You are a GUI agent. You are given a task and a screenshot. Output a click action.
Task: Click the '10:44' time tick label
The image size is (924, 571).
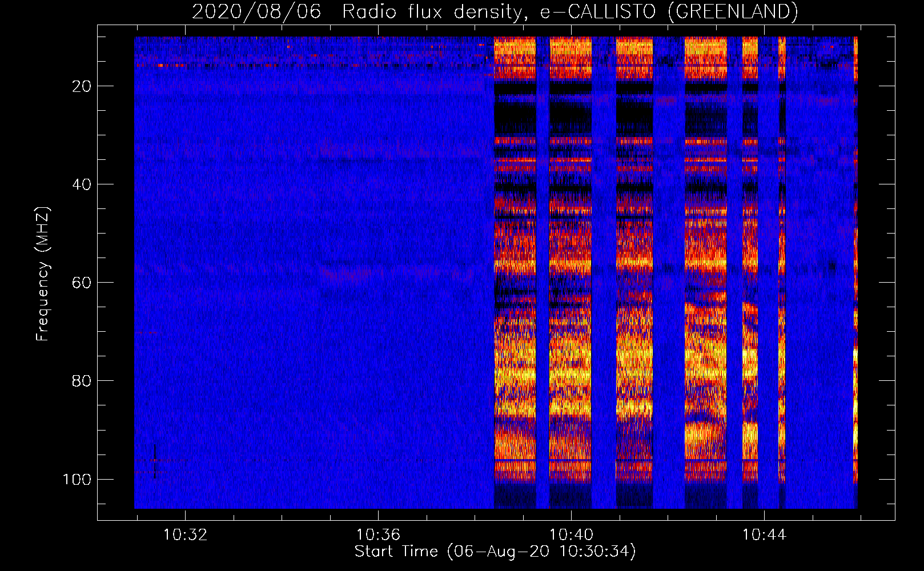764,535
